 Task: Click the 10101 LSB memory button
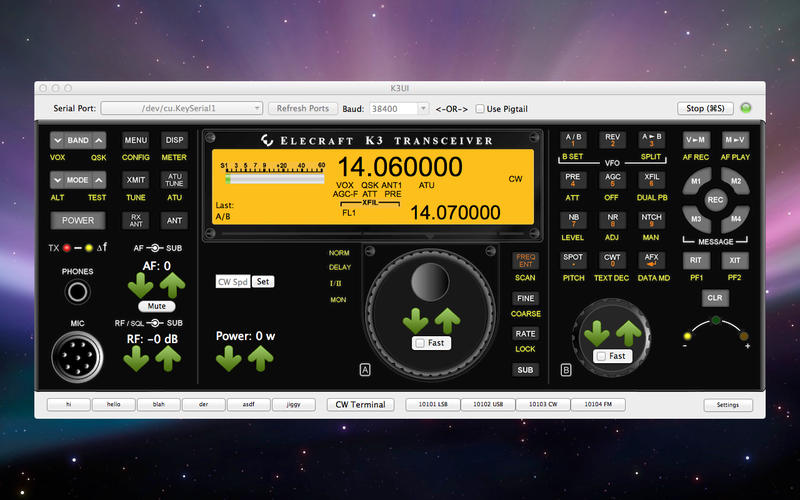pyautogui.click(x=431, y=405)
